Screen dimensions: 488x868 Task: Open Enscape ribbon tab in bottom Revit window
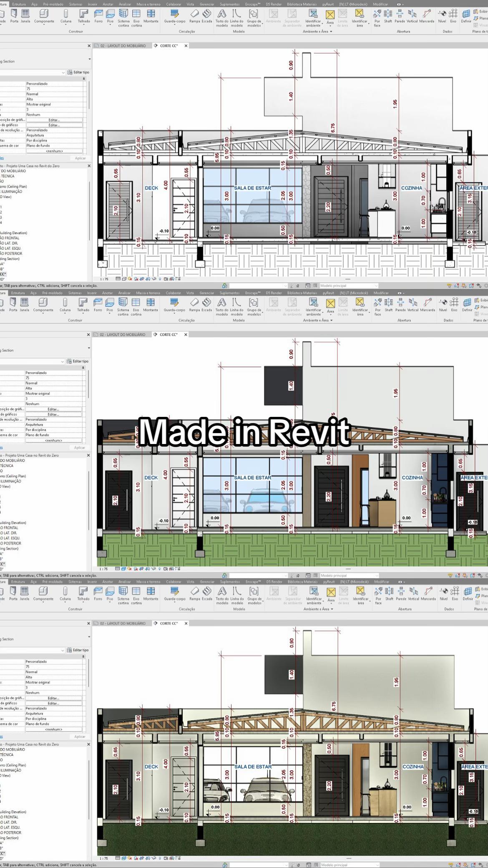click(253, 582)
